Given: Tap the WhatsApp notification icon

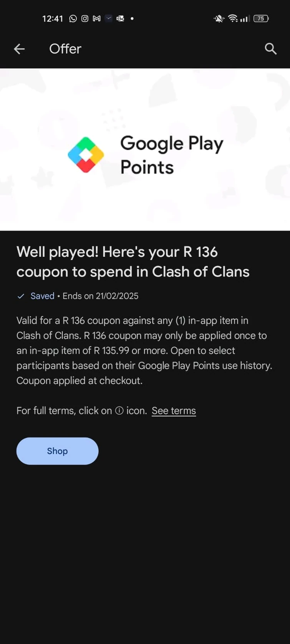Looking at the screenshot, I should pos(73,18).
